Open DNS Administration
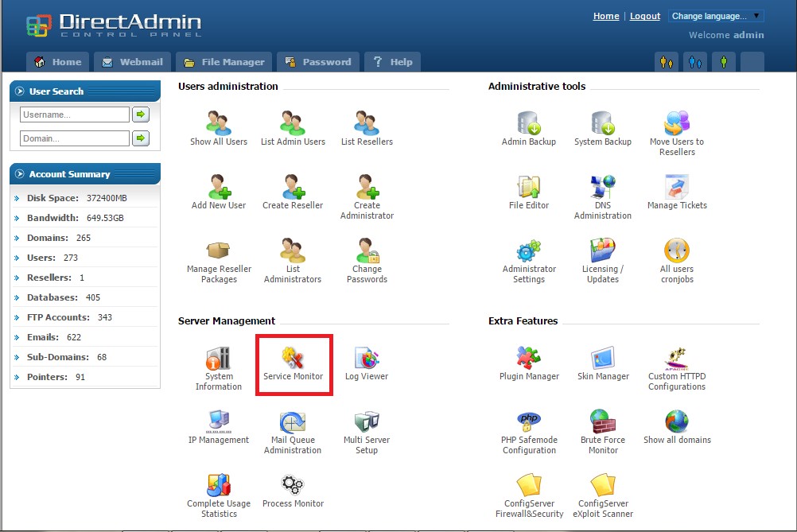Image resolution: width=797 pixels, height=532 pixels. pyautogui.click(x=603, y=197)
